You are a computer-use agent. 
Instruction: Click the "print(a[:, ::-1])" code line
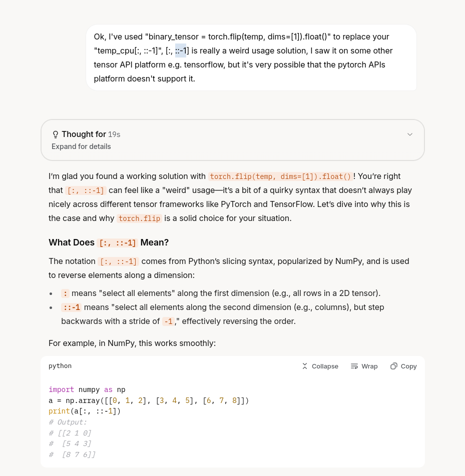[85, 411]
